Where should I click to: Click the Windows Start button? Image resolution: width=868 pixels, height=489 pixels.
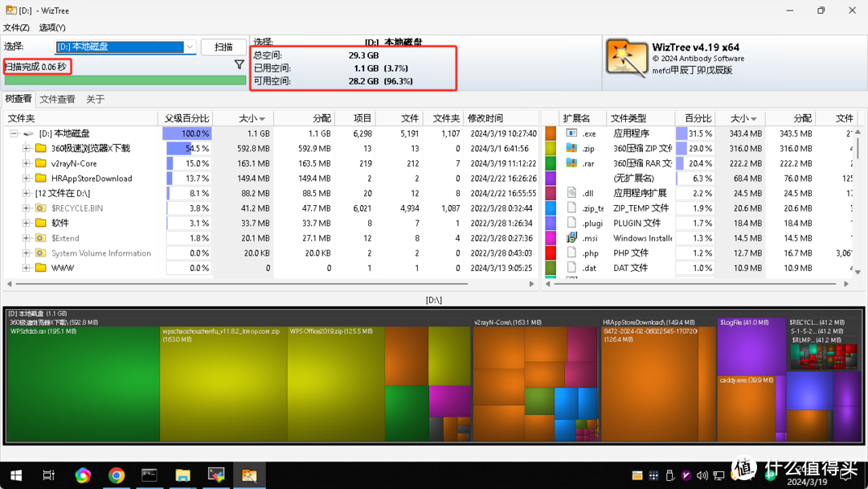tap(16, 475)
